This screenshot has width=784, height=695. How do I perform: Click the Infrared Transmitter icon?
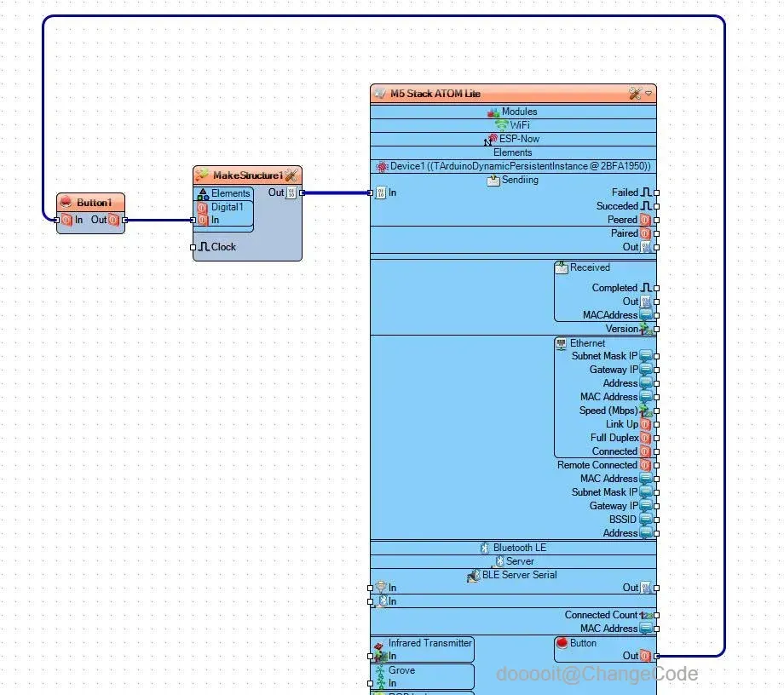(379, 646)
